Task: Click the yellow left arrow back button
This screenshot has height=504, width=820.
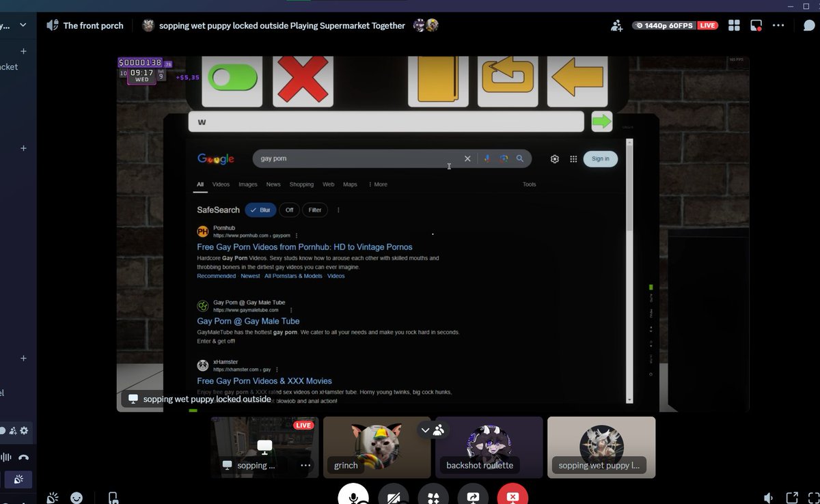Action: [x=577, y=80]
